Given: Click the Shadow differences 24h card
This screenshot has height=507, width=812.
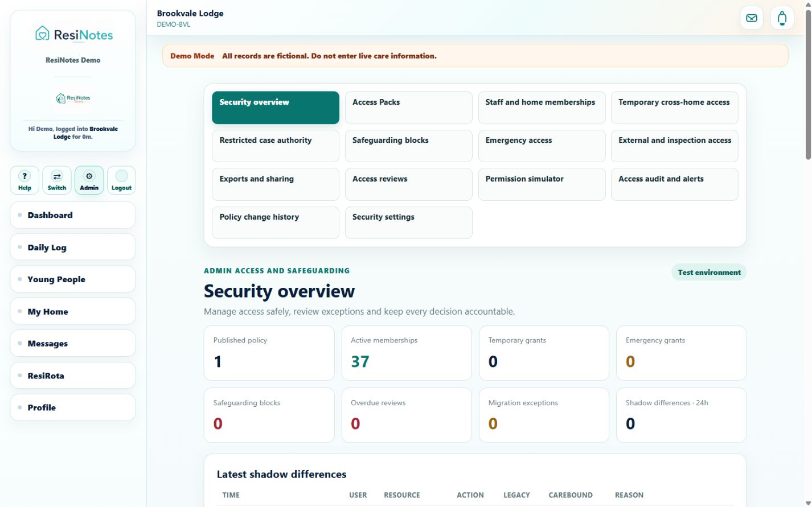Looking at the screenshot, I should pos(681,415).
